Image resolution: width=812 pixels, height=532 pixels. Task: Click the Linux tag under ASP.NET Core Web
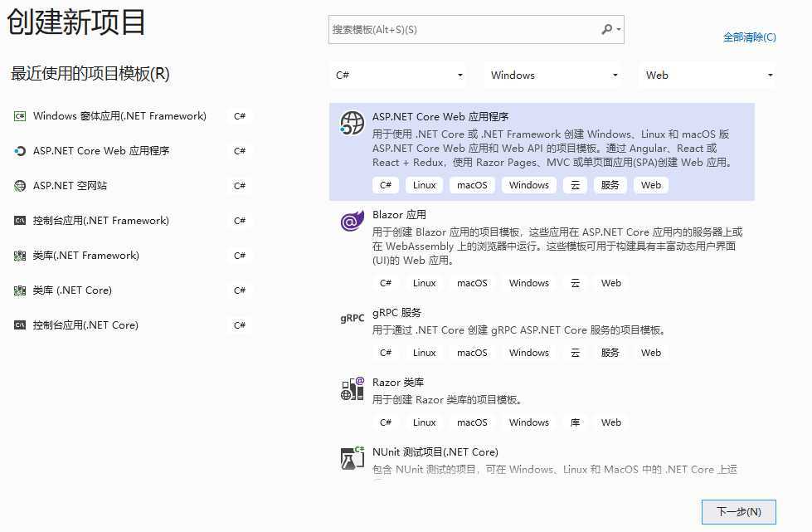[424, 185]
